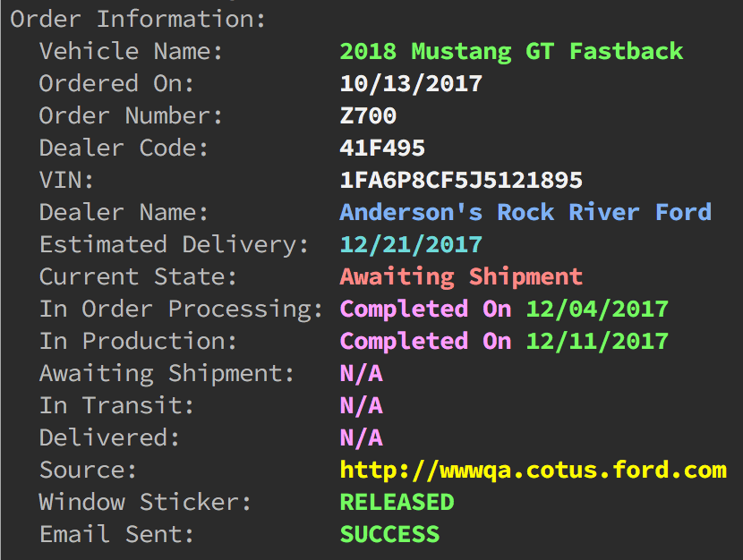Click the 'In Production:' label
The width and height of the screenshot is (743, 560).
138,341
